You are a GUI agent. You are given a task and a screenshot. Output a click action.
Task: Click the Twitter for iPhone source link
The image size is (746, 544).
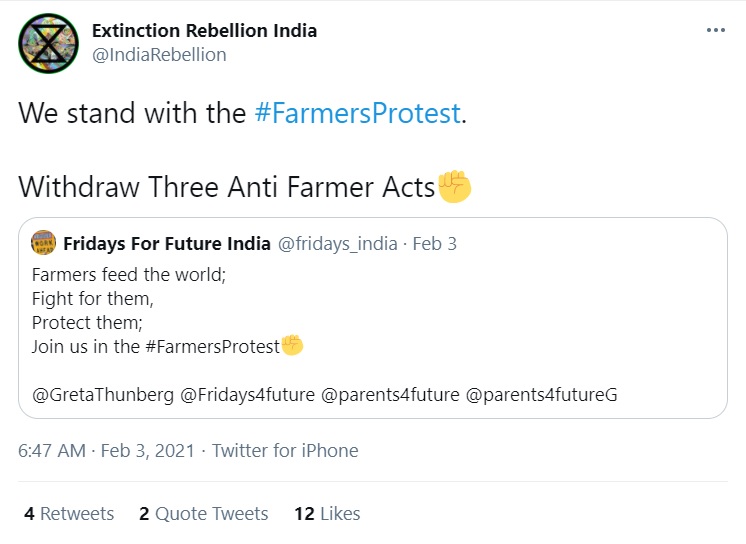(285, 451)
